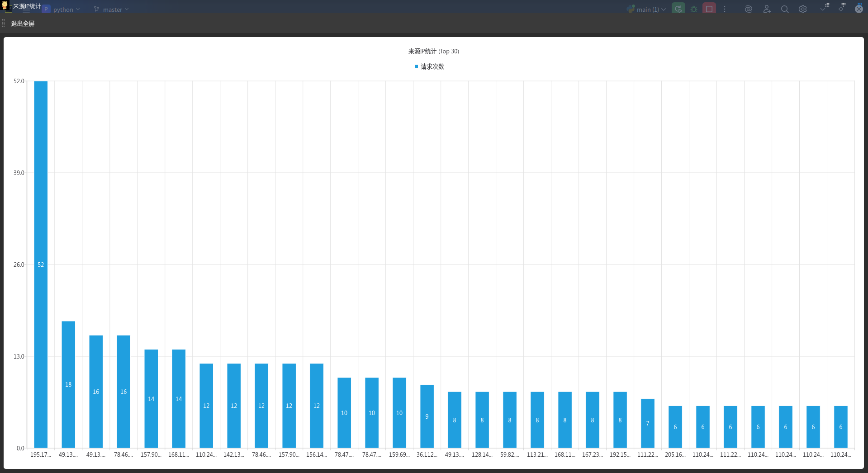Screen dimensions: 868x473
Task: Click the bar with value 7
Action: coord(647,423)
